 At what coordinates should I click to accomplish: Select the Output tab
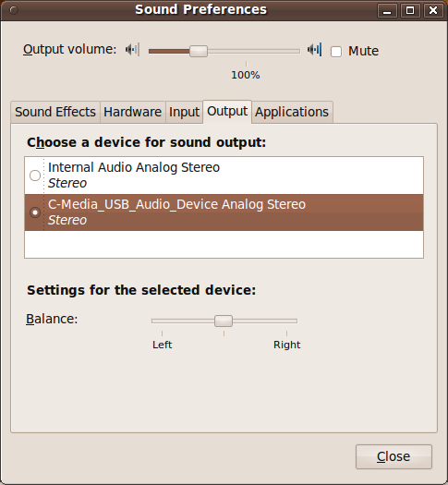pos(227,112)
